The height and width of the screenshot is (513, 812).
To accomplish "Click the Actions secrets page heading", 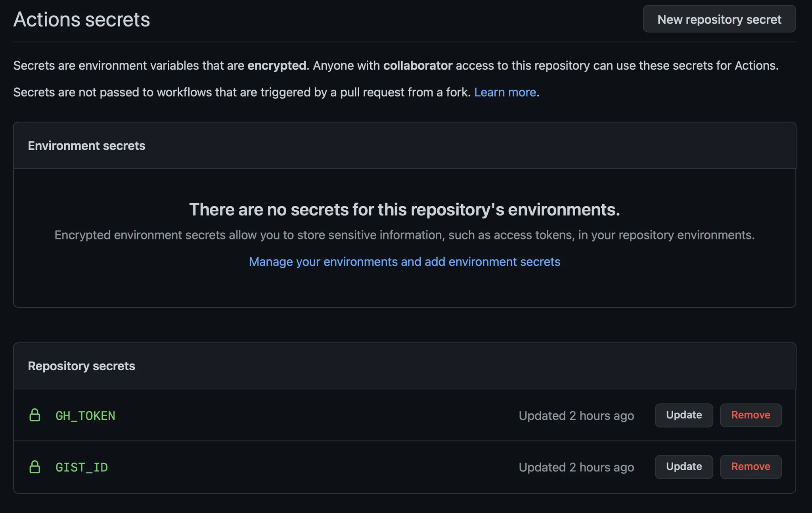I will 82,19.
